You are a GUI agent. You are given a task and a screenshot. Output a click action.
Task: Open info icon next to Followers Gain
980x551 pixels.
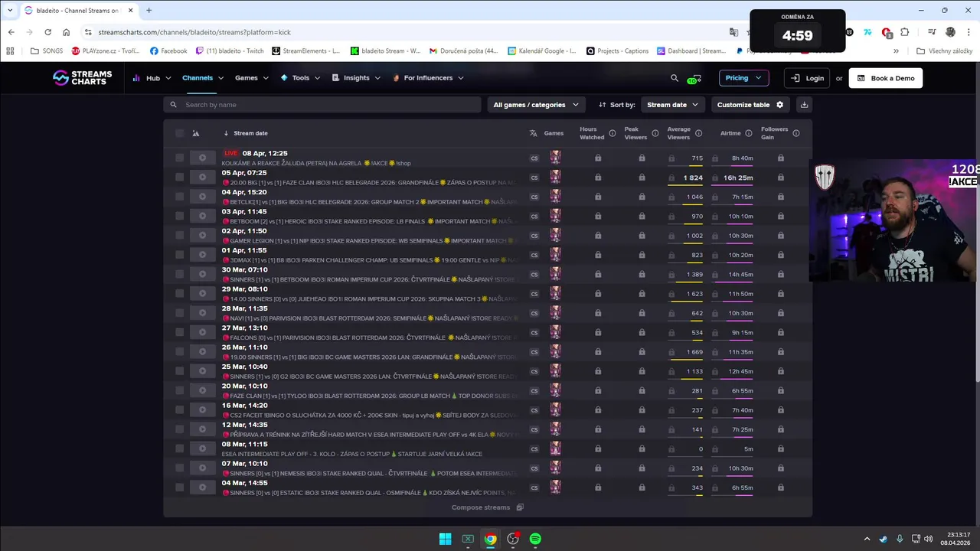[796, 133]
